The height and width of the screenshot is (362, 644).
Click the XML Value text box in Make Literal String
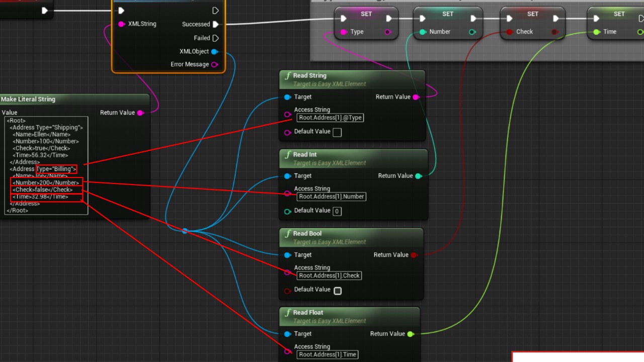tap(46, 166)
